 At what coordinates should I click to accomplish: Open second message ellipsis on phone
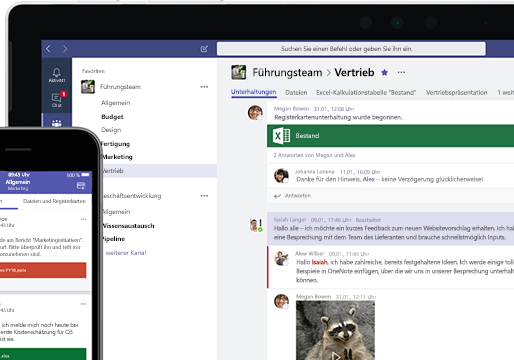click(x=83, y=304)
